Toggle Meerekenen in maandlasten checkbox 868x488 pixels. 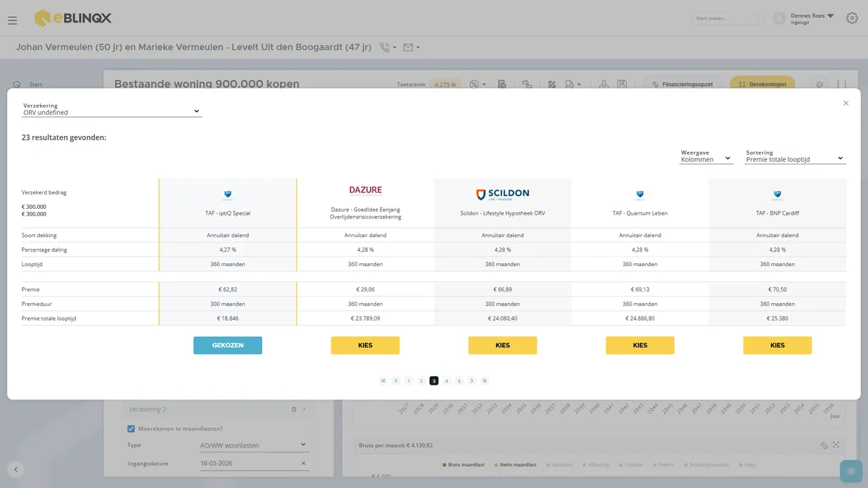[131, 429]
